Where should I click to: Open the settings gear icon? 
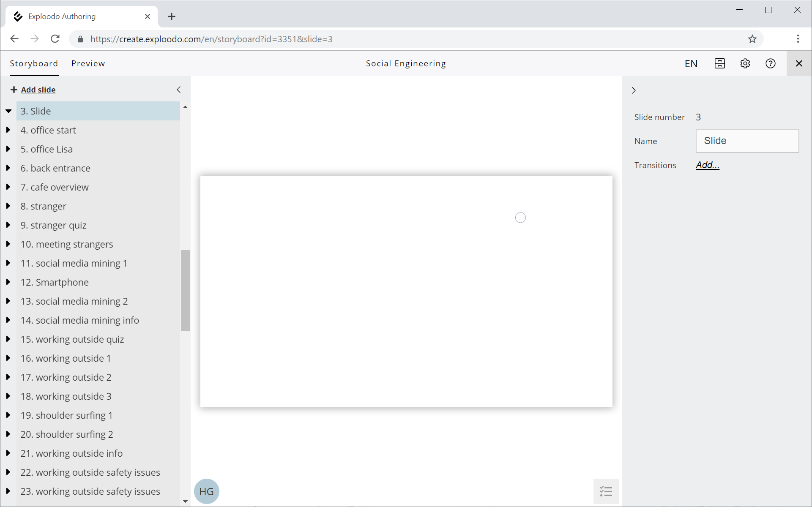[745, 63]
